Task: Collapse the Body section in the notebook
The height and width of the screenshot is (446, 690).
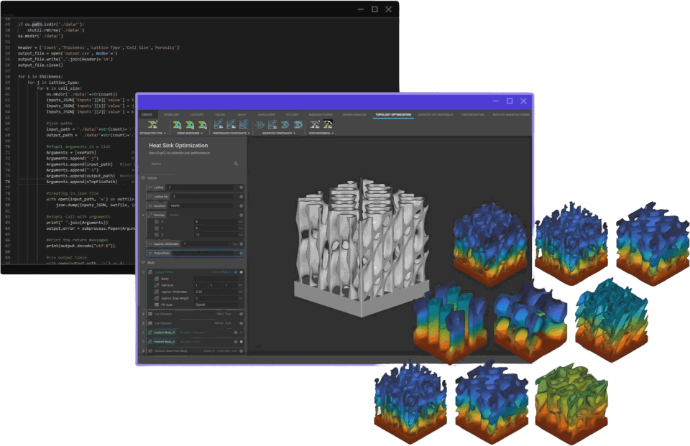Action: click(x=143, y=263)
